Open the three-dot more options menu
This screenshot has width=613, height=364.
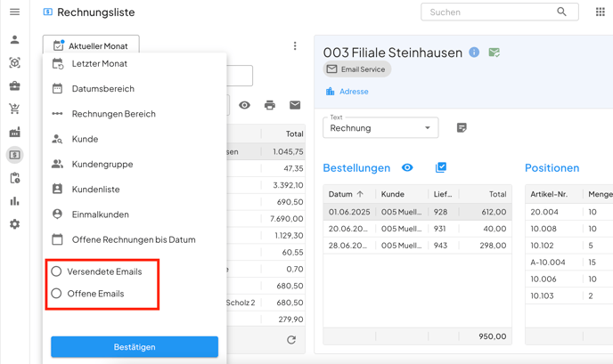(295, 46)
